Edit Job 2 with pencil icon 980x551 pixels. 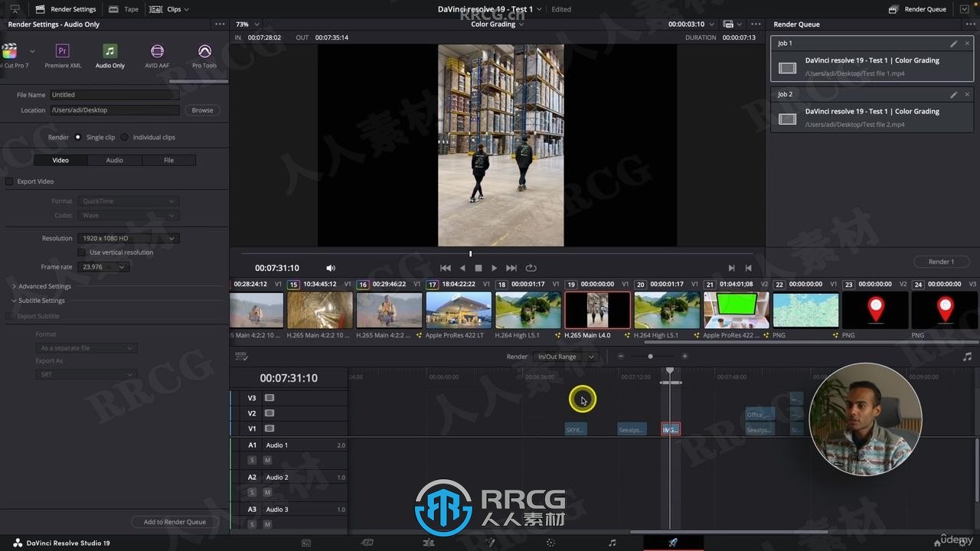click(953, 95)
